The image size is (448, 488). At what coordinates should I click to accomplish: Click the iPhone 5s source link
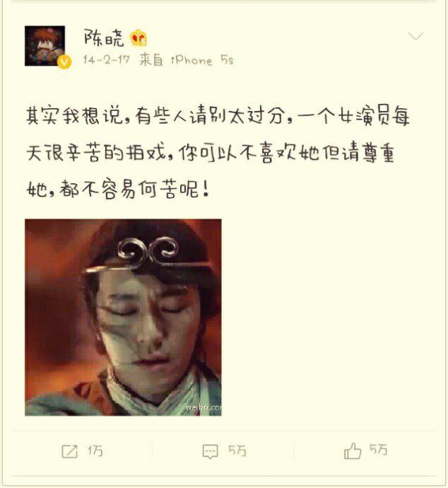pos(202,60)
